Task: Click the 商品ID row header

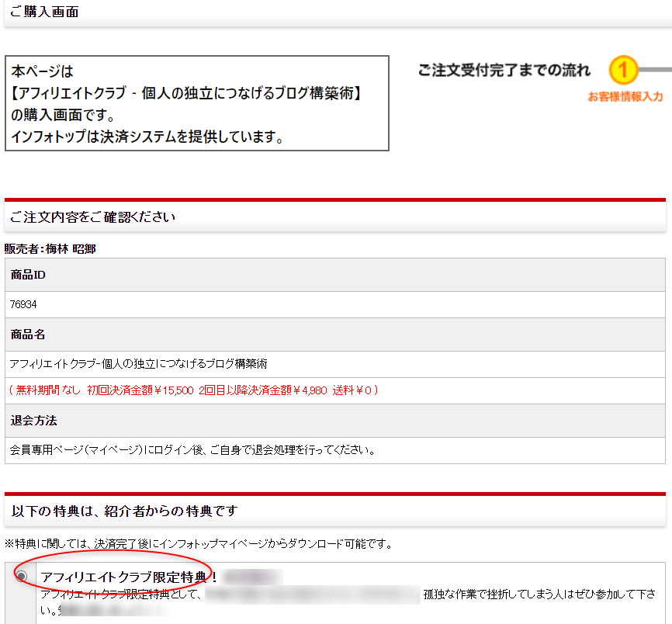Action: point(29,275)
